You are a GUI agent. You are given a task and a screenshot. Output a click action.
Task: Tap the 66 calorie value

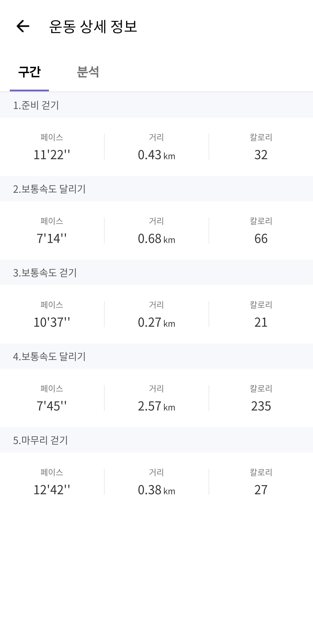261,238
